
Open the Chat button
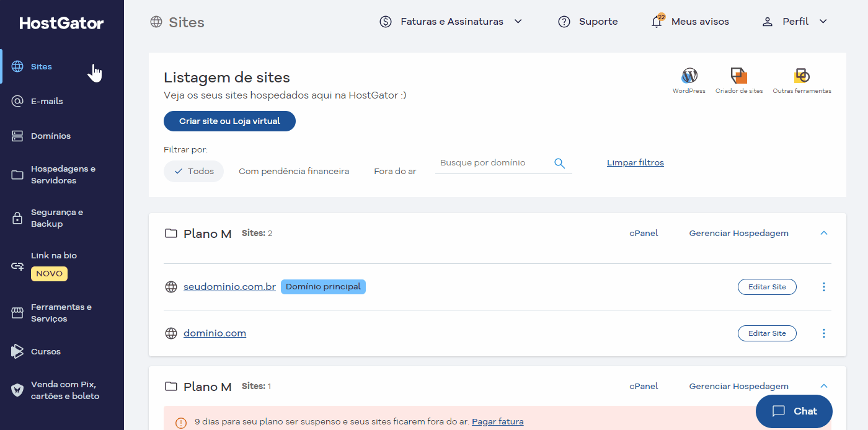point(794,411)
